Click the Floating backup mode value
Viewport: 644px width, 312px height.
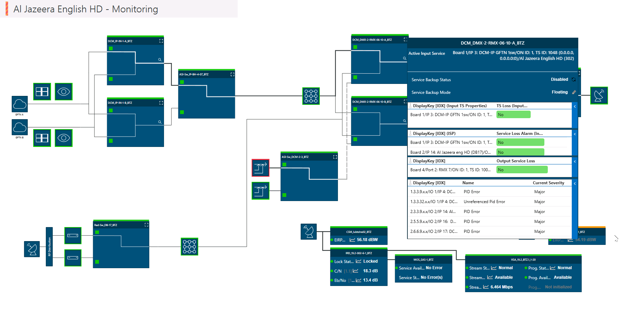[559, 92]
